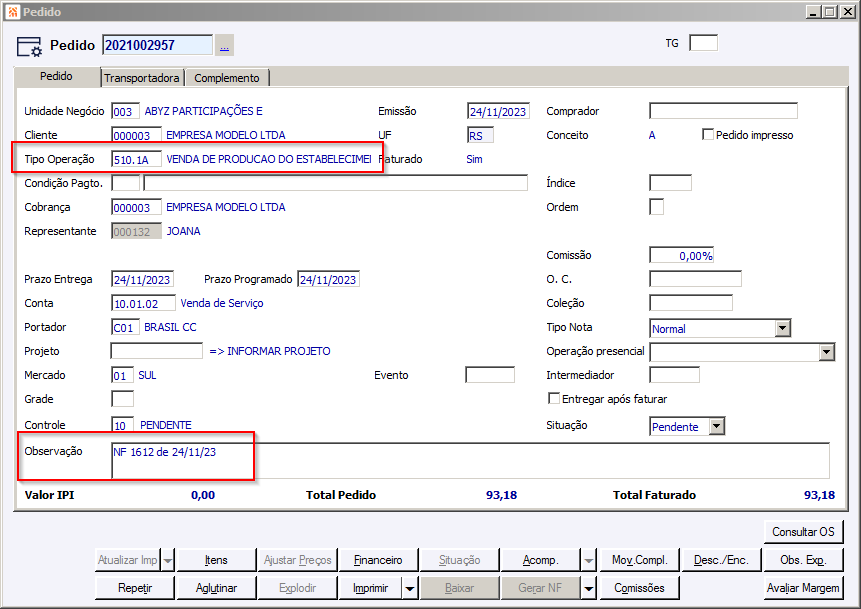This screenshot has width=861, height=609.
Task: Click the Coleção input field
Action: pyautogui.click(x=691, y=303)
